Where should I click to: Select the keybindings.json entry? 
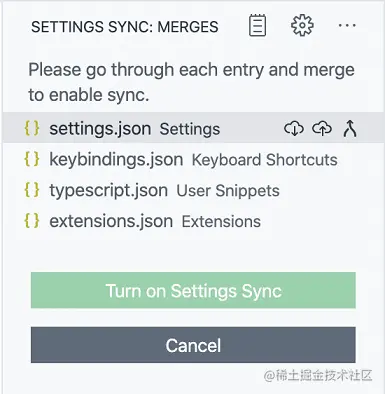tap(193, 159)
